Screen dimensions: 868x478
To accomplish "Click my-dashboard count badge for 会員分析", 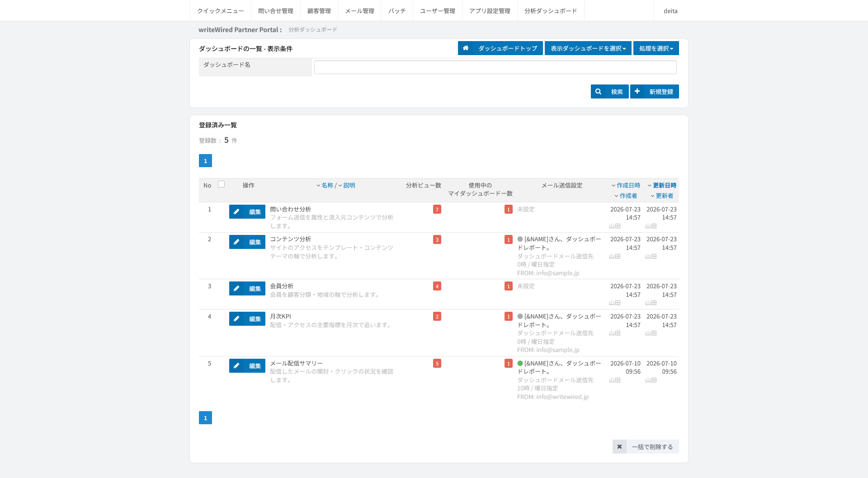I will [508, 286].
